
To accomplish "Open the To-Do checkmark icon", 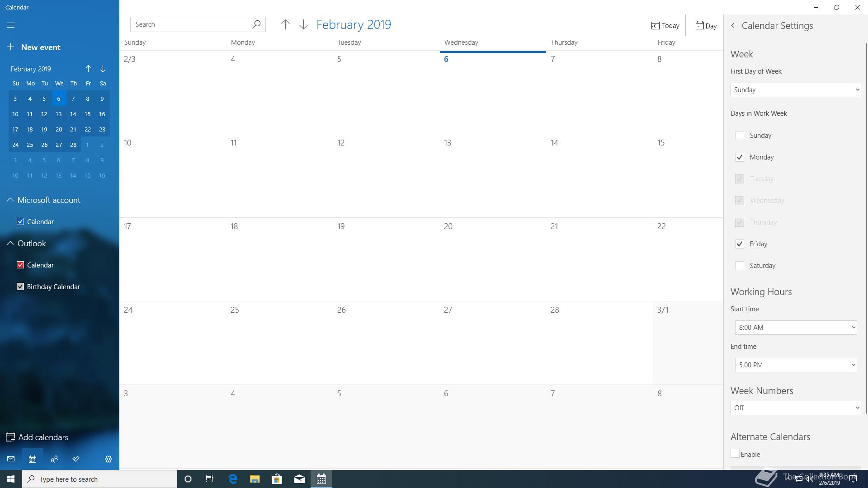I will tap(76, 459).
